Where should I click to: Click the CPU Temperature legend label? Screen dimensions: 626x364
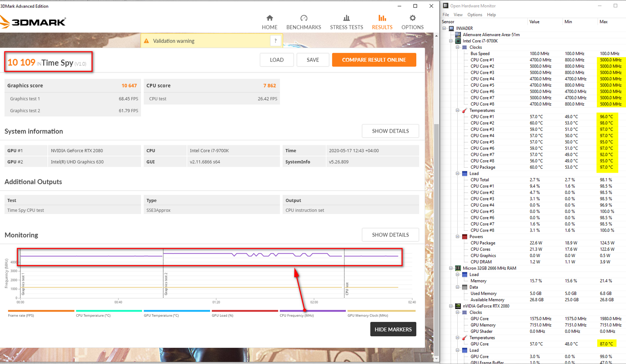(x=93, y=316)
